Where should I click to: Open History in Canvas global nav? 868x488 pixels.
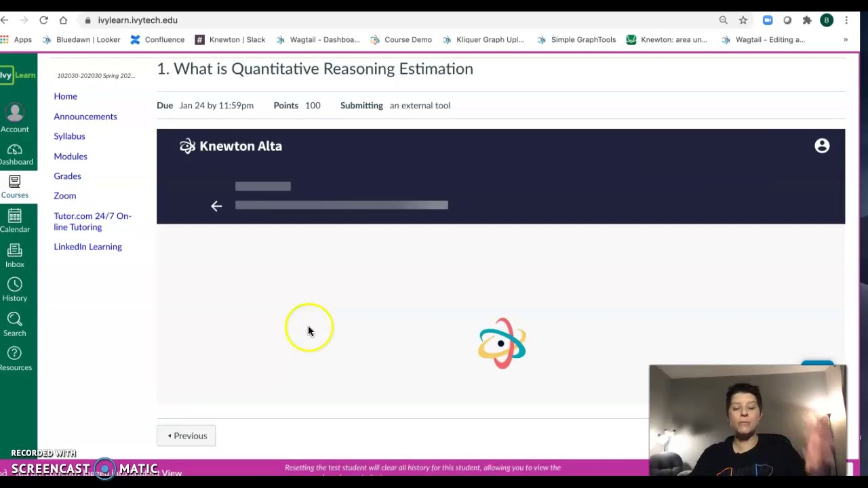coord(15,290)
